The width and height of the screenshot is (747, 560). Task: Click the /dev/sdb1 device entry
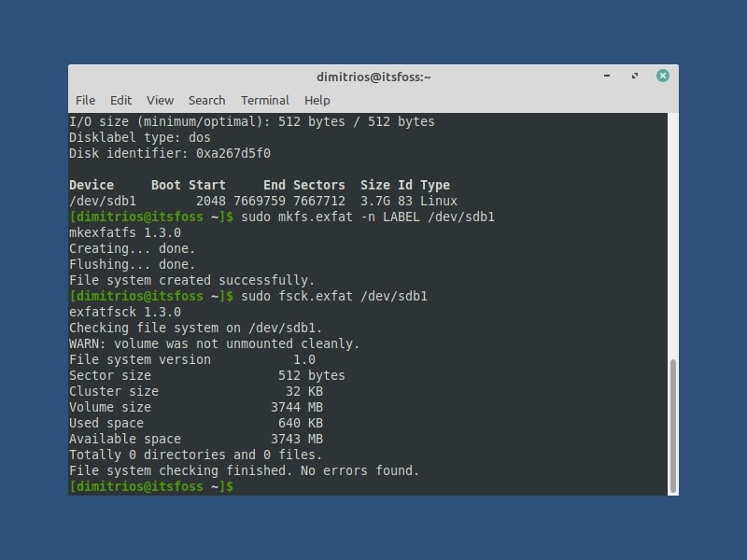point(98,201)
